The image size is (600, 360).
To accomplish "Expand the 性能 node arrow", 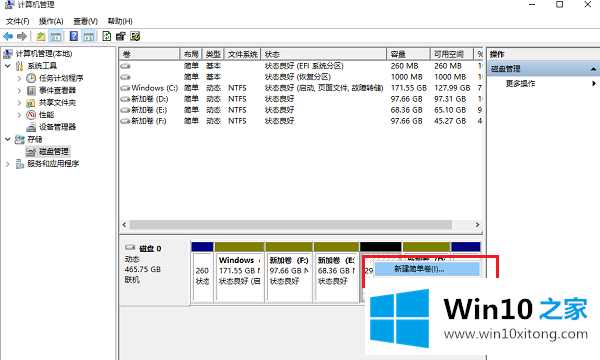I will coord(19,115).
